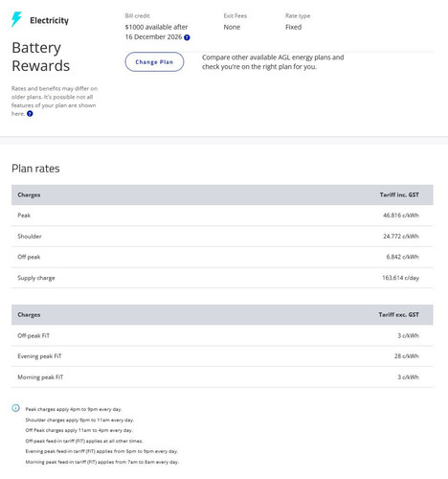Viewport: 448px width, 479px height.
Task: Click the Off-peak FiT row
Action: 222,335
